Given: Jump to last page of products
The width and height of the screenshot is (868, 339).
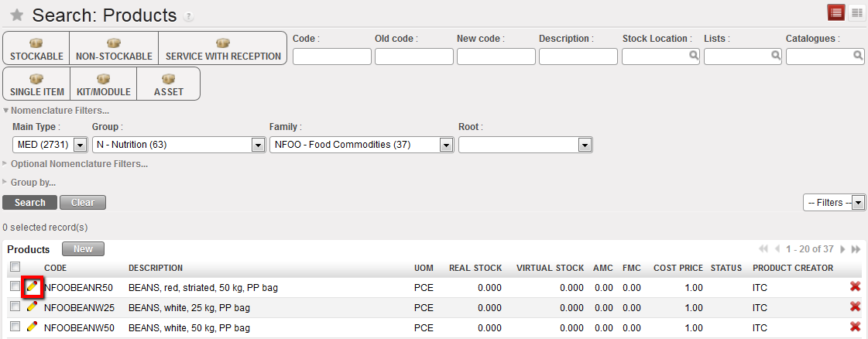Looking at the screenshot, I should (x=856, y=249).
